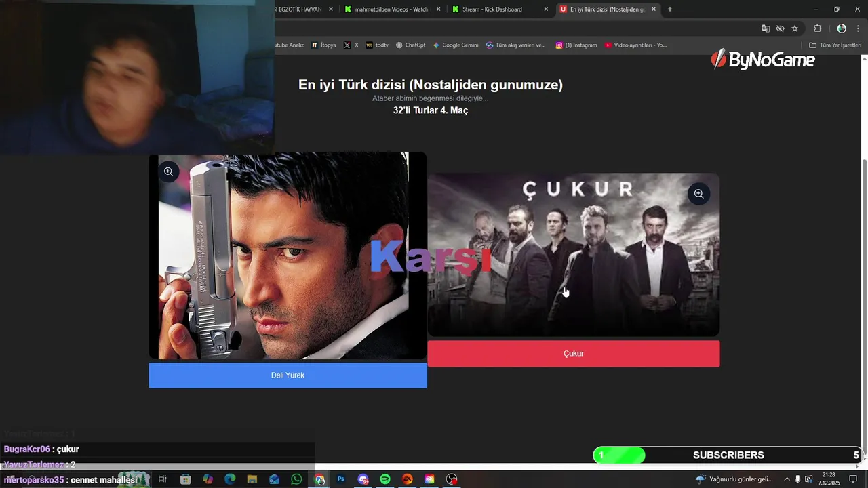The height and width of the screenshot is (488, 868).
Task: Open a new browser tab
Action: pyautogui.click(x=670, y=9)
